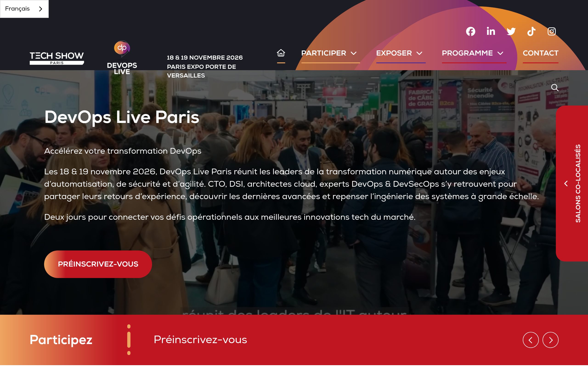Expand the Salons co-localisés side panel

tap(572, 183)
